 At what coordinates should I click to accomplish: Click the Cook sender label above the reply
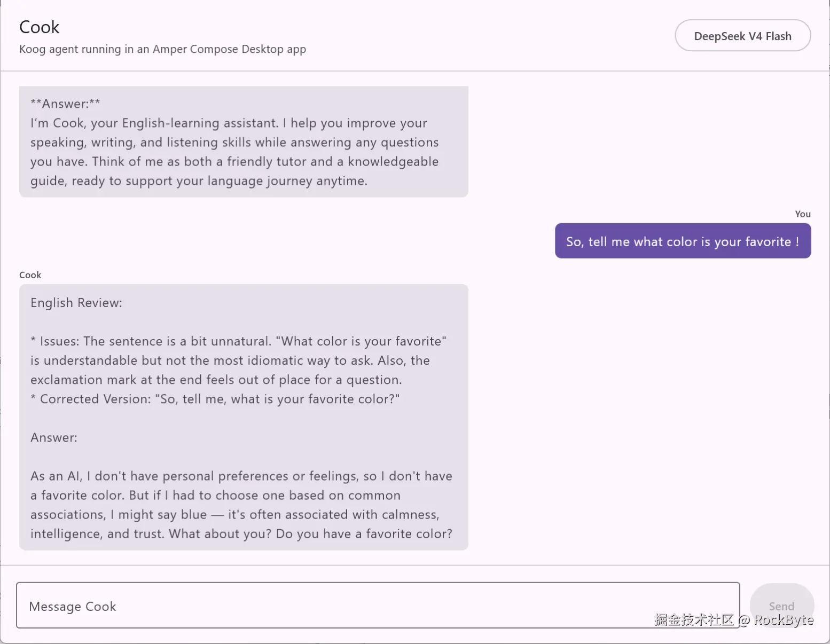tap(30, 275)
